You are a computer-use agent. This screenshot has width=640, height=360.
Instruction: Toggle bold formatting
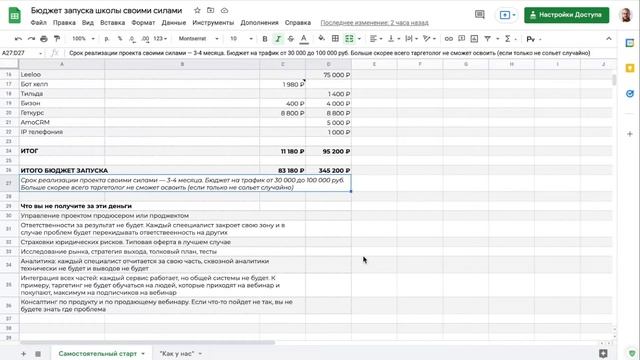[265, 39]
